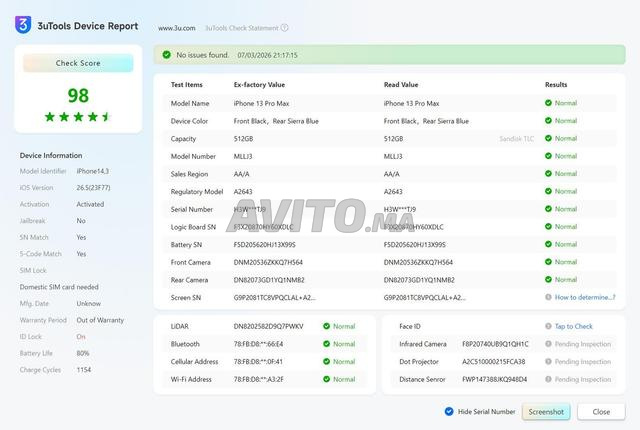The height and width of the screenshot is (430, 640).
Task: Click the info icon next to How to determine
Action: pos(548,297)
